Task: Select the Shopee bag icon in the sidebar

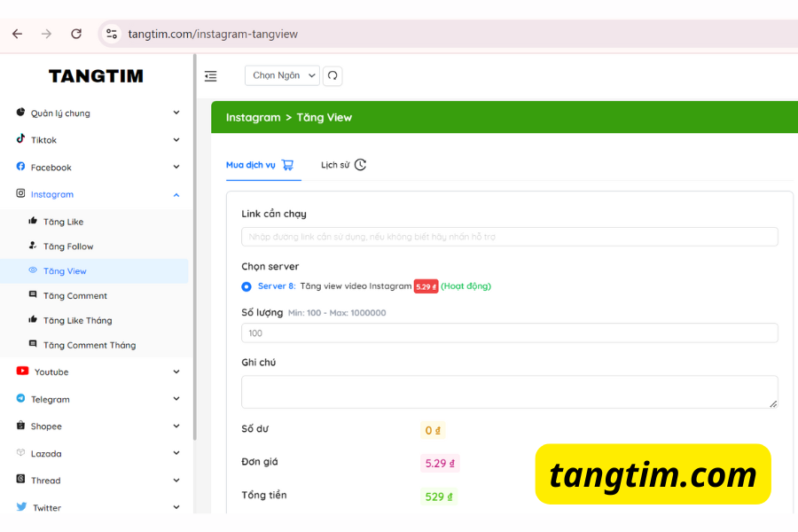Action: click(20, 426)
